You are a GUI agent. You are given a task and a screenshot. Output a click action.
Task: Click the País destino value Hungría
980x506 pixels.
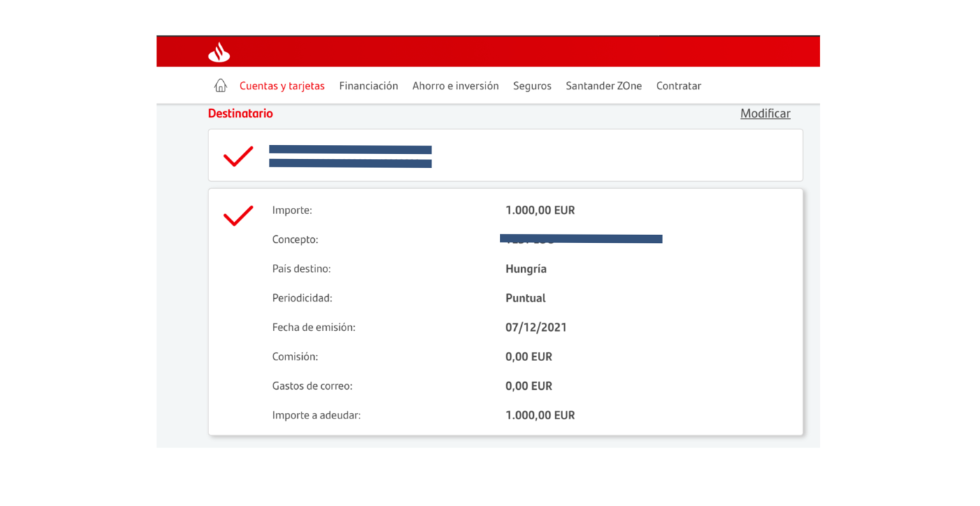[x=526, y=268]
